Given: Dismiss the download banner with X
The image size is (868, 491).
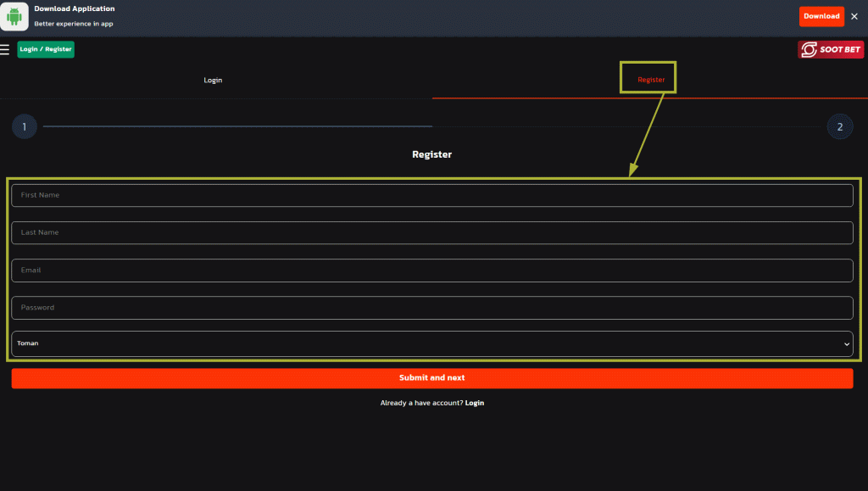Looking at the screenshot, I should pos(854,16).
